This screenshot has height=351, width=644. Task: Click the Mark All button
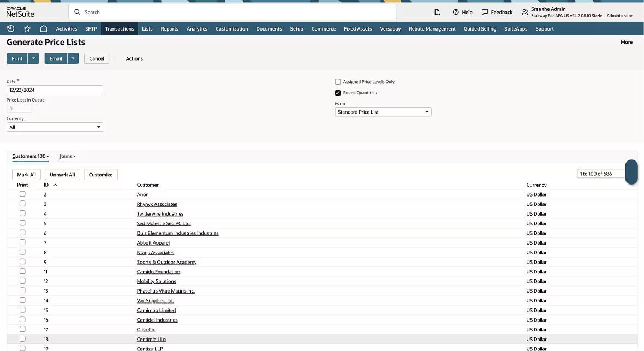[x=26, y=175]
